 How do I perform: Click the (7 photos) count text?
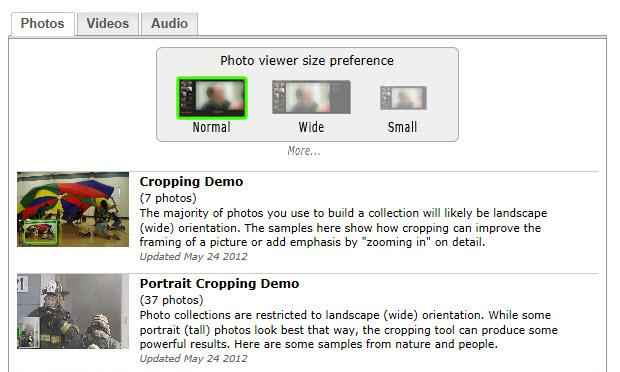168,198
